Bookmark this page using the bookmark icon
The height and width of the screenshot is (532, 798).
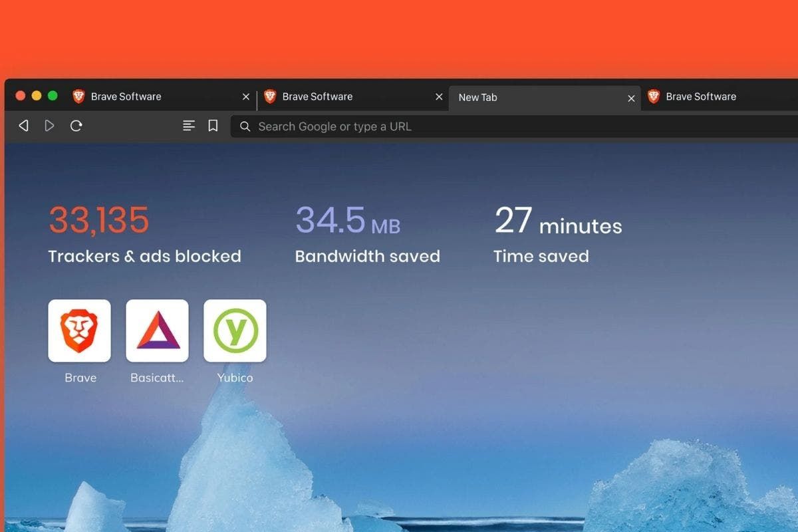click(213, 126)
